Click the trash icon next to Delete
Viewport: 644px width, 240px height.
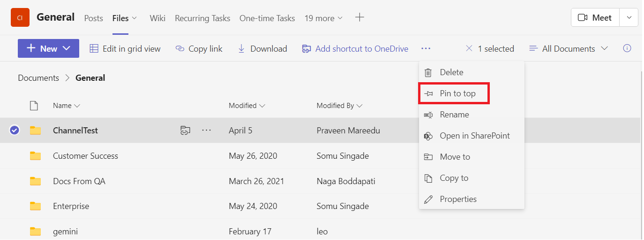tap(428, 72)
